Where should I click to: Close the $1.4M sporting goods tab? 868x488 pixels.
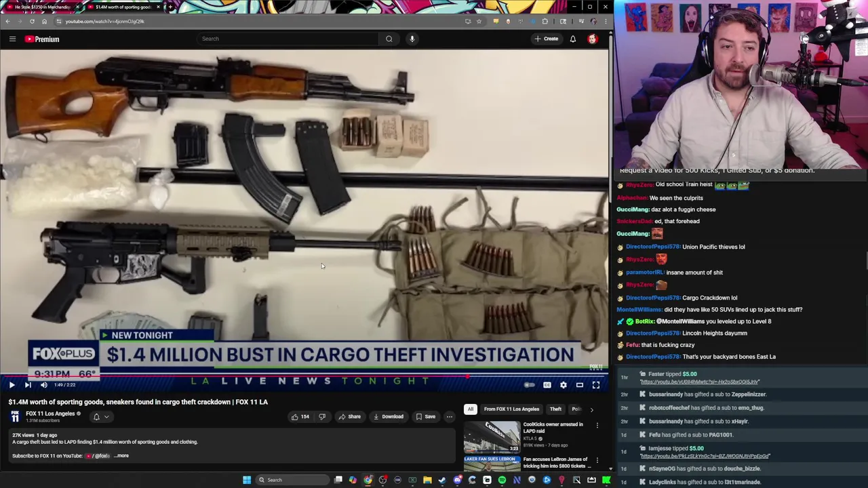coord(159,7)
